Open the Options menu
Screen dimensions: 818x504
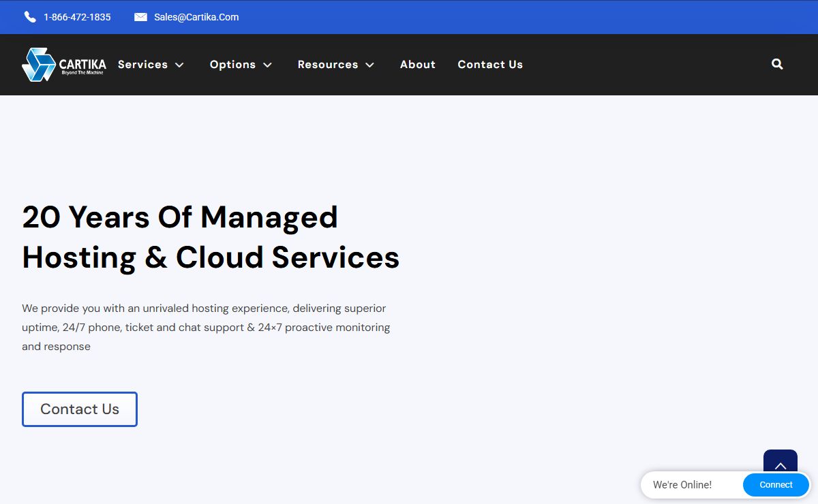coord(232,64)
